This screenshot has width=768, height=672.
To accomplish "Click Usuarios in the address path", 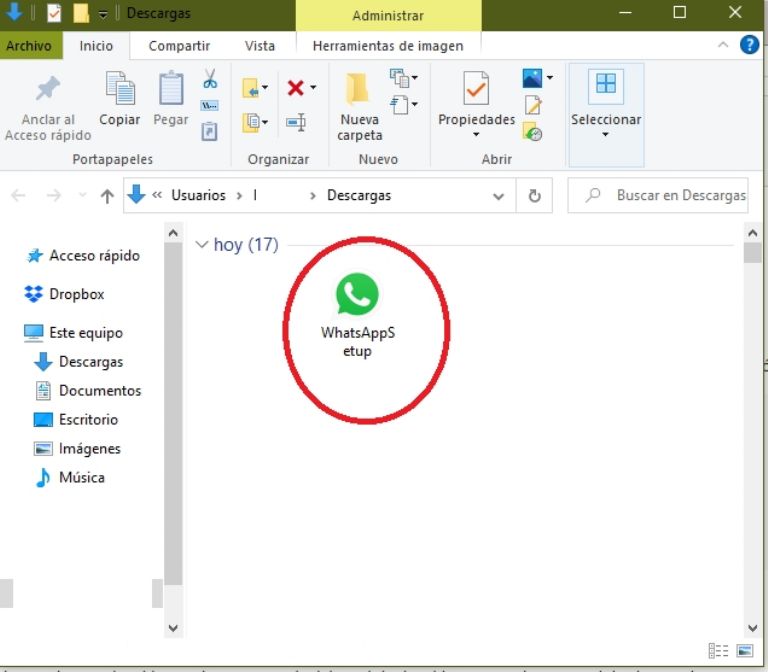I will click(198, 195).
